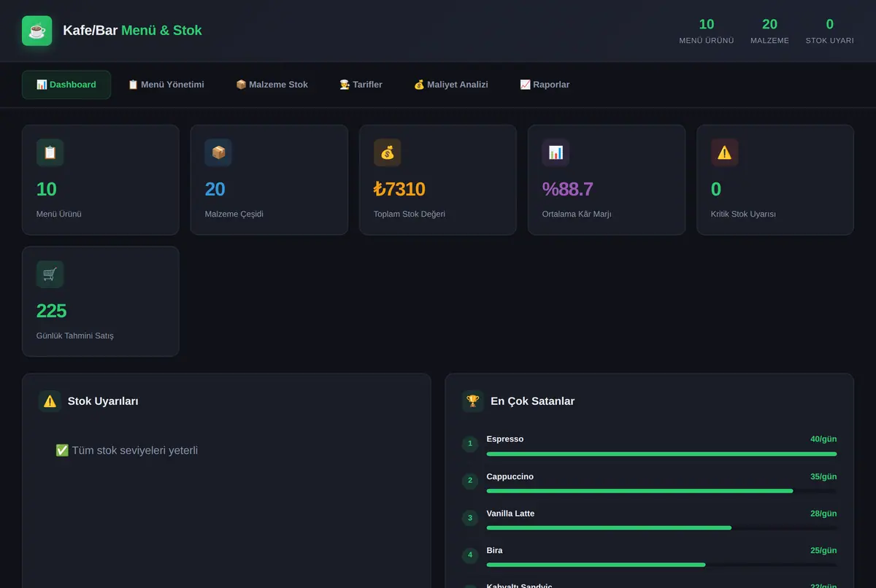This screenshot has width=876, height=588.
Task: Click the clipboard icon on Menü Ürünü card
Action: pyautogui.click(x=50, y=152)
